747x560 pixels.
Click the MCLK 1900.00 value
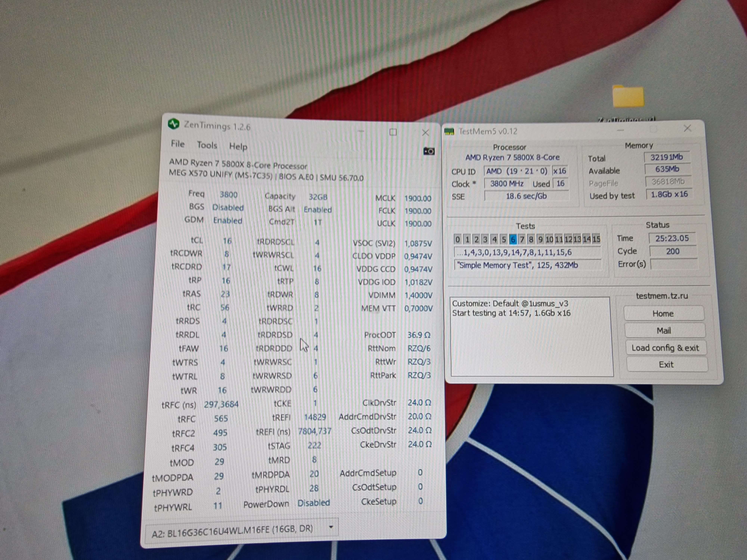(x=418, y=198)
